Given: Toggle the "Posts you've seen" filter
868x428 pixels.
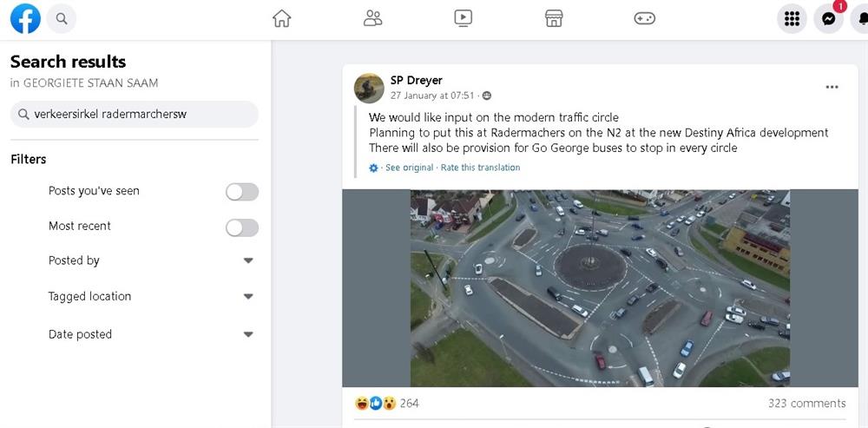Looking at the screenshot, I should pyautogui.click(x=242, y=192).
